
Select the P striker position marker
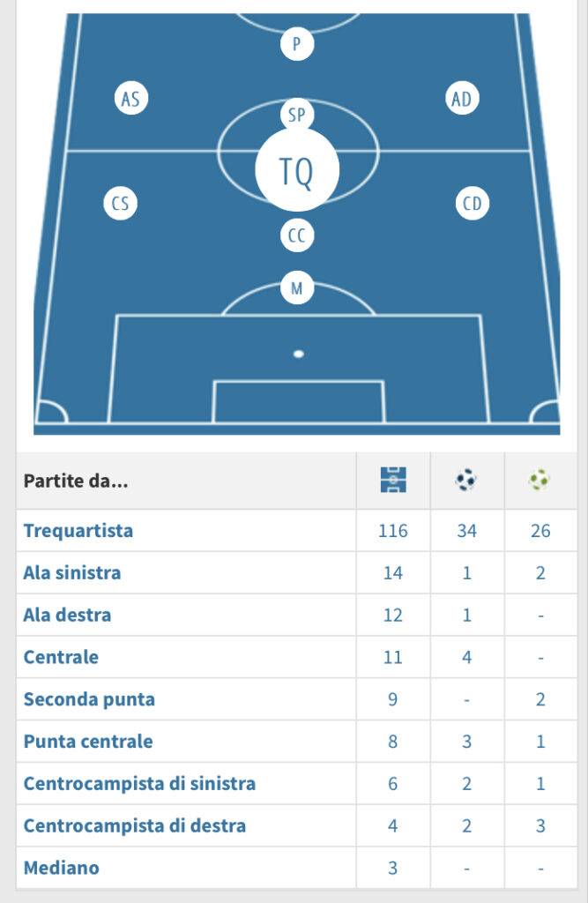[x=297, y=44]
